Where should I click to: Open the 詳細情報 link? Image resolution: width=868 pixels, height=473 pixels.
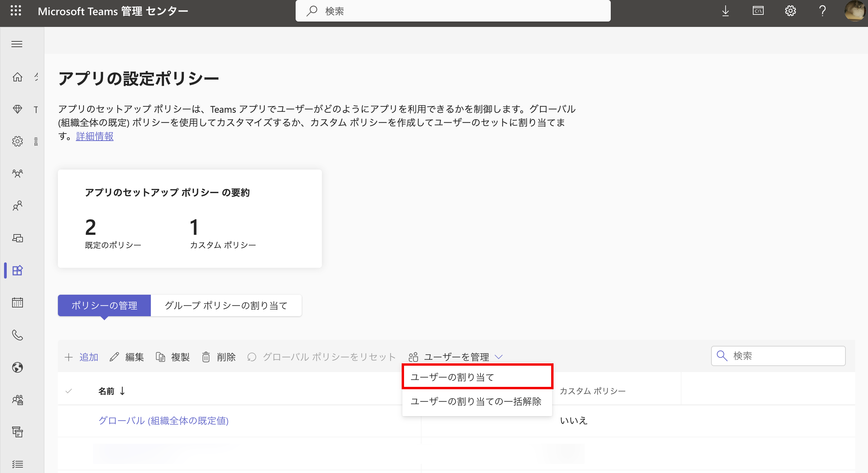pyautogui.click(x=95, y=136)
